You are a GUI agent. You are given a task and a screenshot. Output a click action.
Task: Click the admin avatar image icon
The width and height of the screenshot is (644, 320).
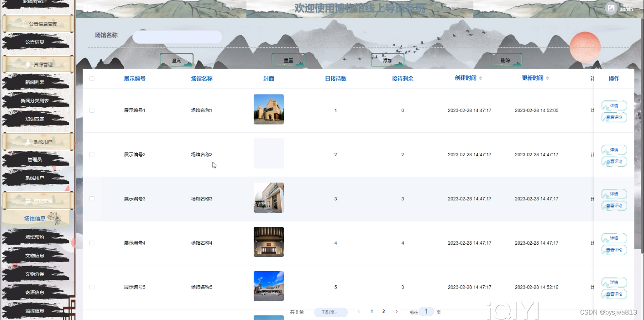(x=611, y=8)
